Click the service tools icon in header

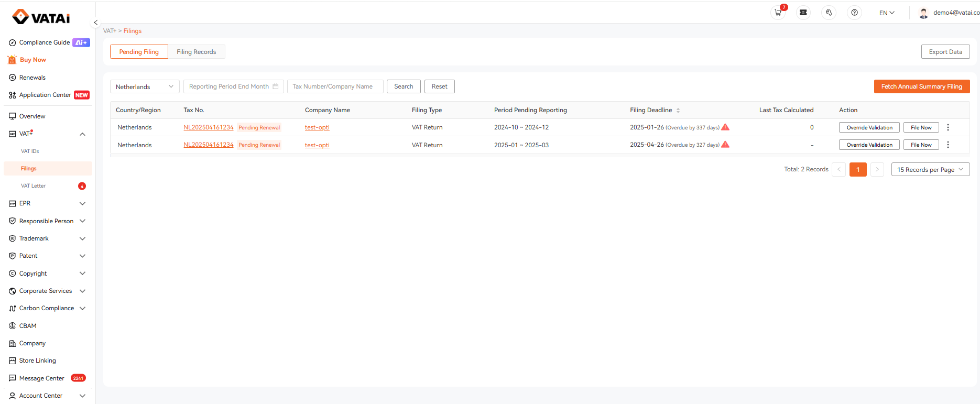coord(829,13)
